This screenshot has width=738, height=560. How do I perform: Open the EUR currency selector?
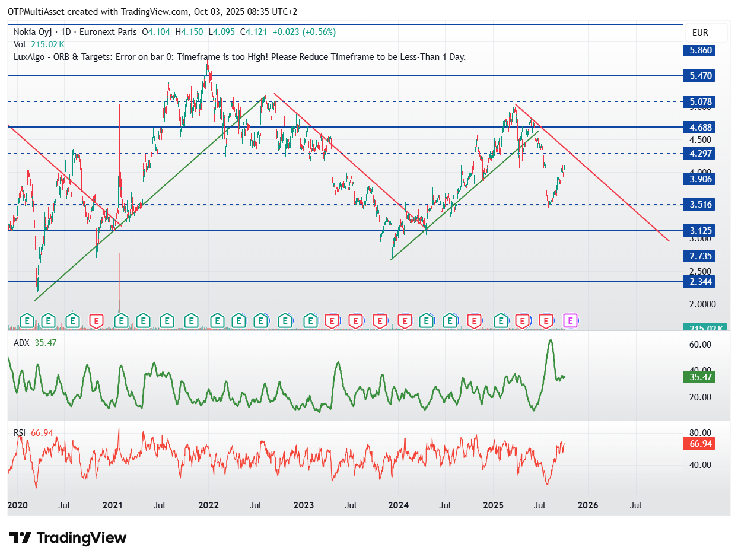(x=699, y=33)
